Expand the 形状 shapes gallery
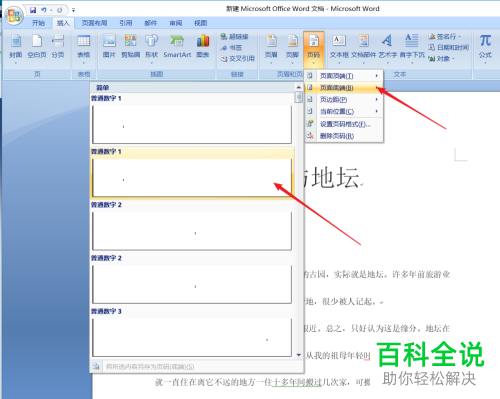Image resolution: width=500 pixels, height=399 pixels. coord(151,48)
